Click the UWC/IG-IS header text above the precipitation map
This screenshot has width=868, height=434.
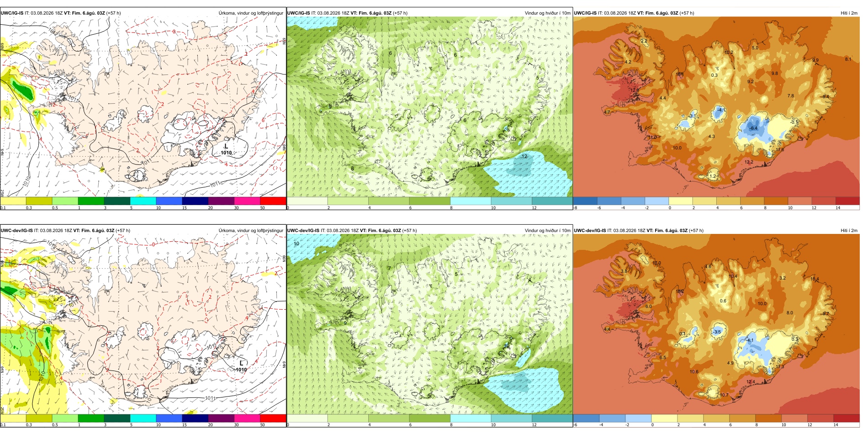click(60, 13)
